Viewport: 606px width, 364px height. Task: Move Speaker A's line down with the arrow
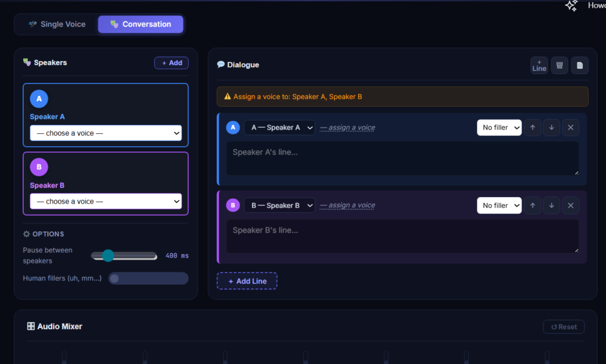552,127
